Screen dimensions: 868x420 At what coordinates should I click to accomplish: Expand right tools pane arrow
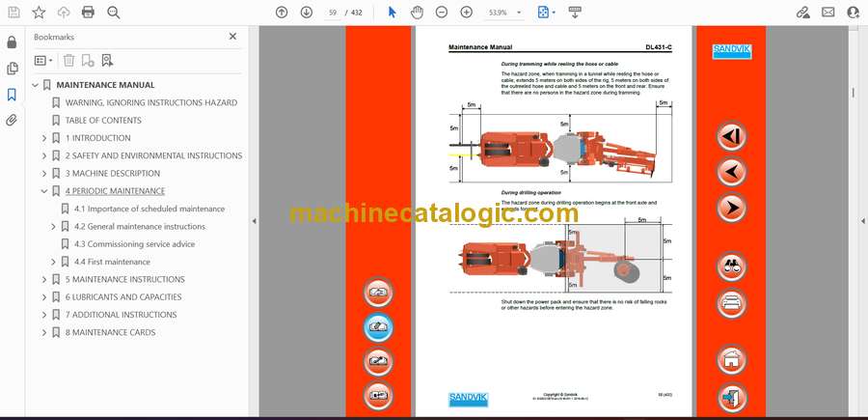pyautogui.click(x=863, y=221)
